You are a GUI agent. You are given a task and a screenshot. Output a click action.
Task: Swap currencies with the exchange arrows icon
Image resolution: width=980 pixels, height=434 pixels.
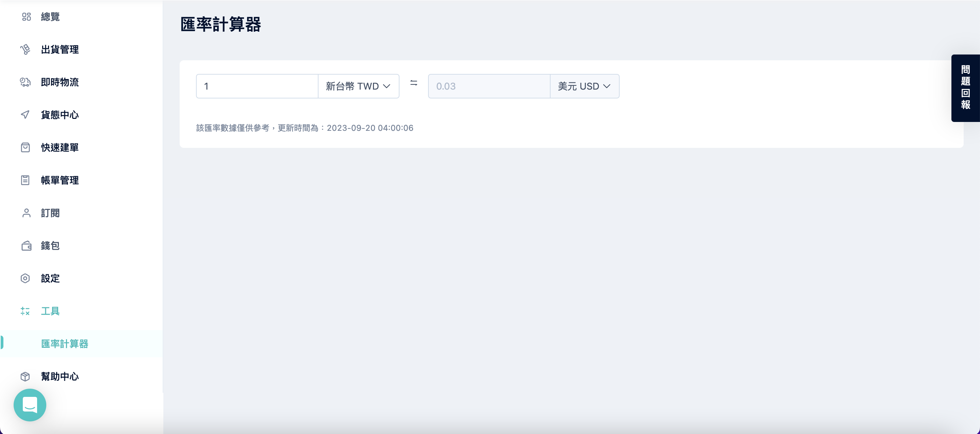point(413,83)
